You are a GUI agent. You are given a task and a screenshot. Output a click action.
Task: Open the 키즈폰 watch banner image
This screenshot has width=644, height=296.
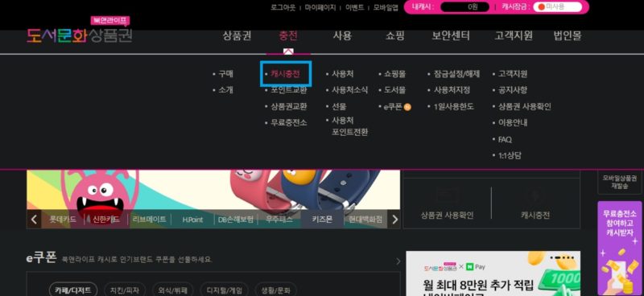point(213,190)
